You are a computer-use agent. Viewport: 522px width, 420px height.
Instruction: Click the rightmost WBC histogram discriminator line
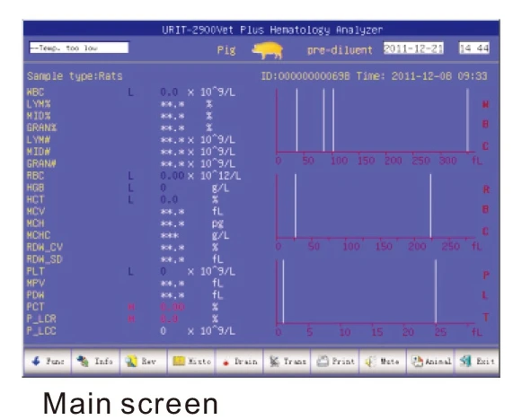pyautogui.click(x=467, y=120)
